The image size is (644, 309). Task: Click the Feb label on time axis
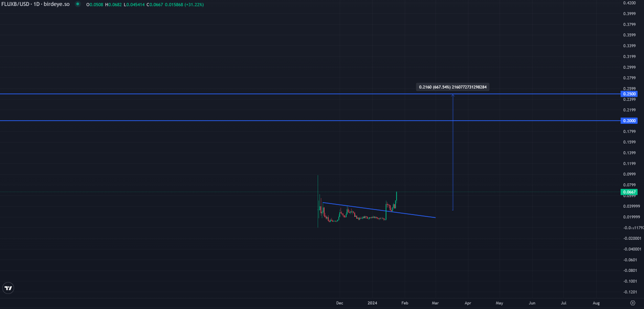tap(405, 303)
